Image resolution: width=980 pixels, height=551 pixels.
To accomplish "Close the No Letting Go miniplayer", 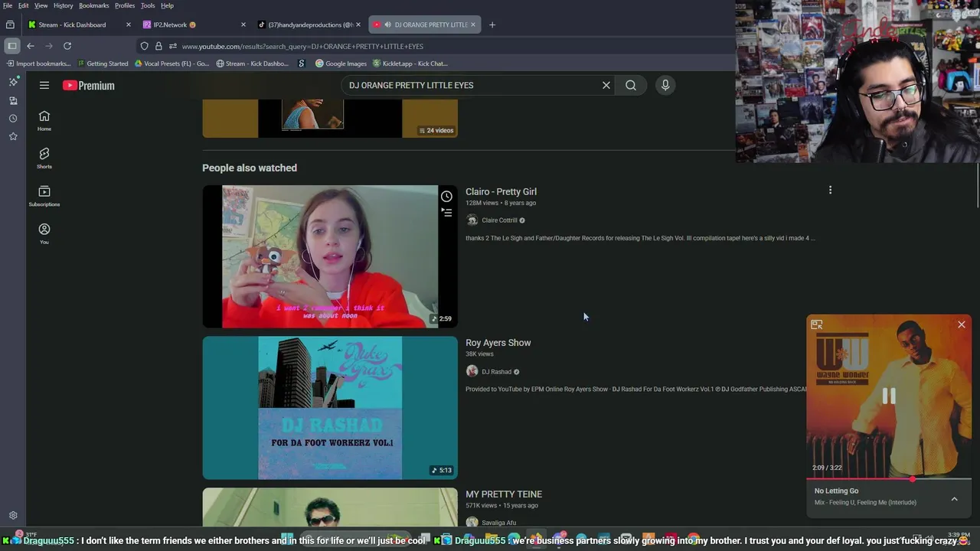I will pos(962,324).
